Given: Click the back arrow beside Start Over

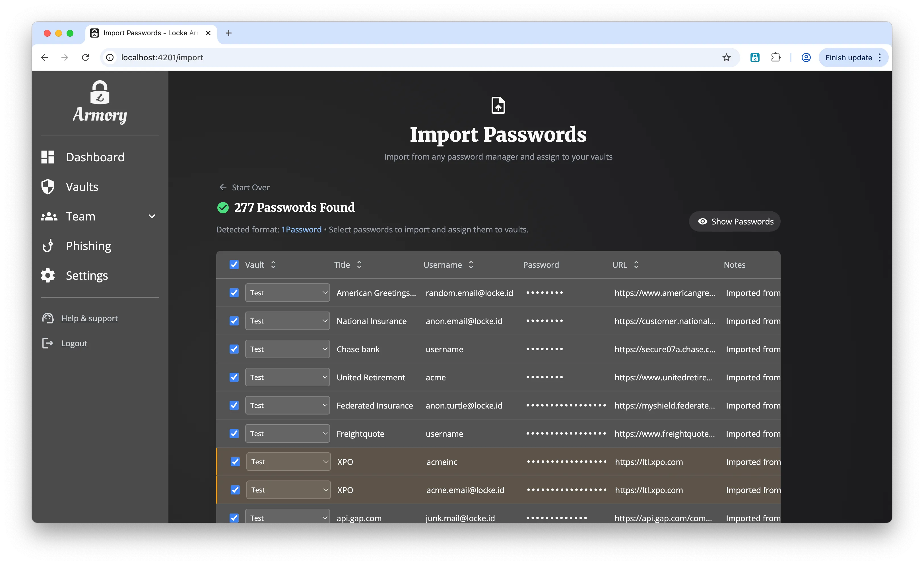Looking at the screenshot, I should [x=223, y=187].
